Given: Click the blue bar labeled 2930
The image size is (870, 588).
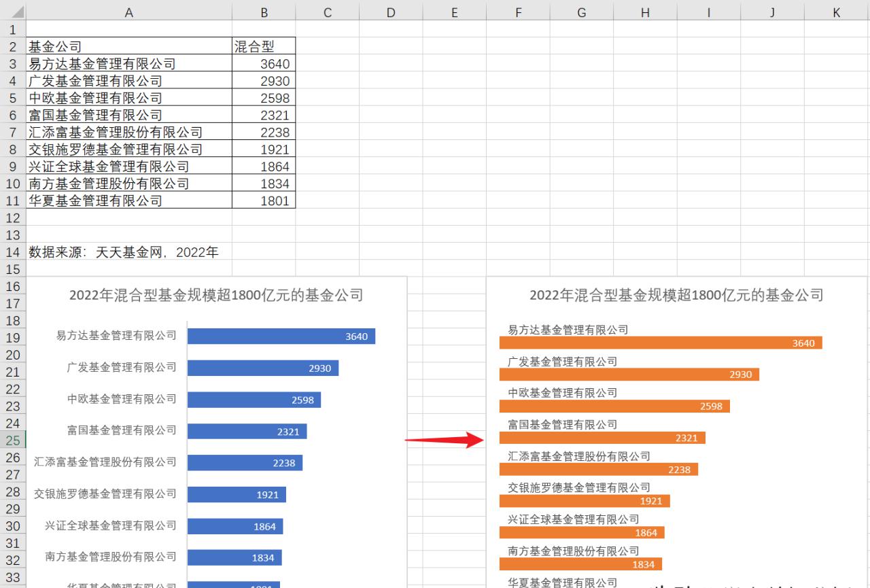Looking at the screenshot, I should pos(263,368).
